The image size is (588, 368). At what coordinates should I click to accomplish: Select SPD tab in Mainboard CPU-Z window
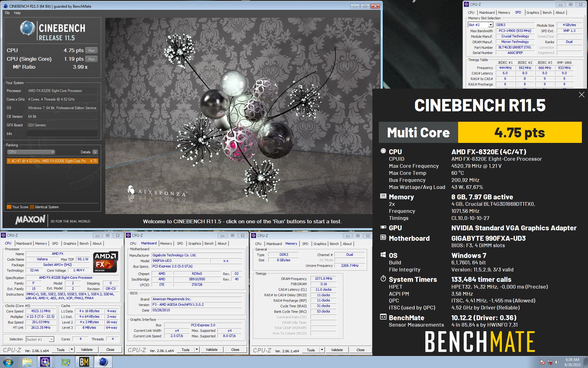coord(180,243)
